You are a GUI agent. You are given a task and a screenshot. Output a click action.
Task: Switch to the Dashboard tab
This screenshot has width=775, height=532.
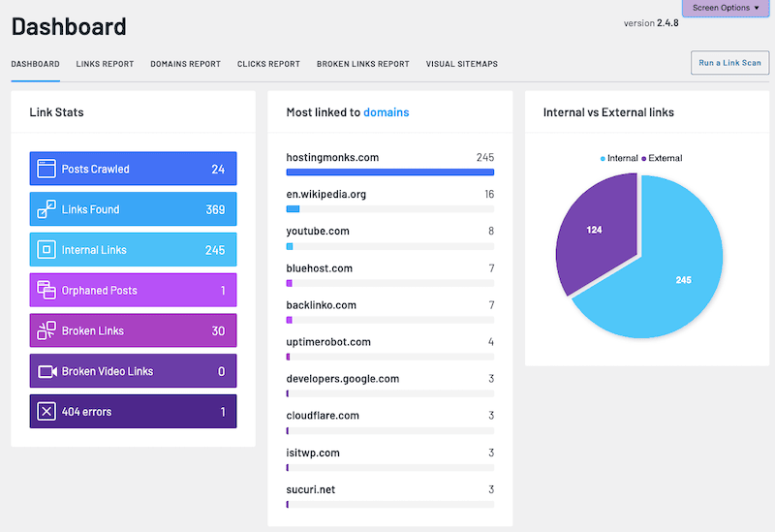[35, 64]
